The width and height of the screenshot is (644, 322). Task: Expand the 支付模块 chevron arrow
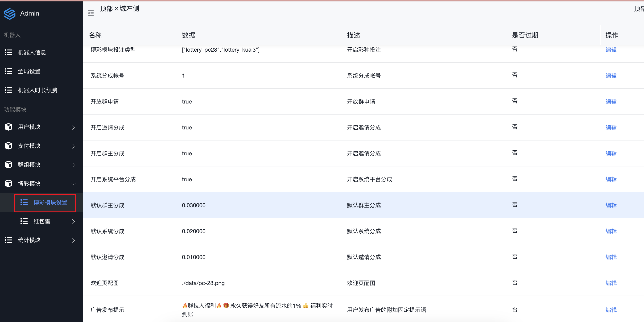pyautogui.click(x=73, y=146)
